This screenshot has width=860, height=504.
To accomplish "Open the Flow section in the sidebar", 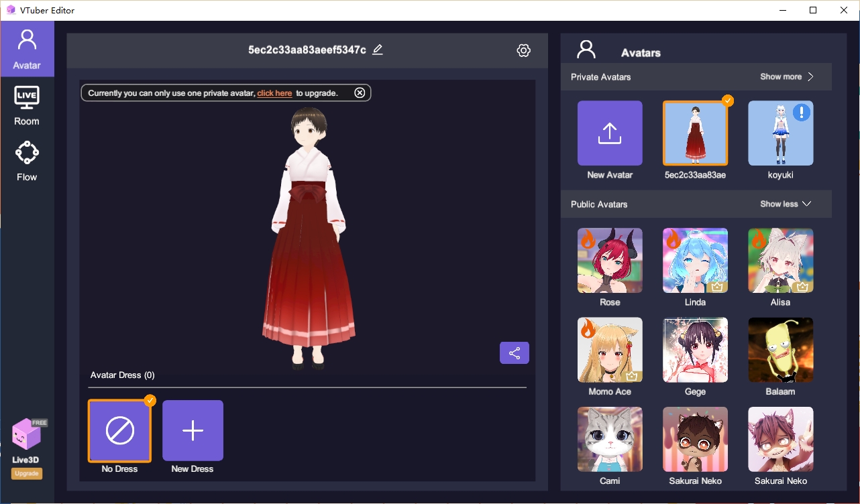I will point(26,160).
